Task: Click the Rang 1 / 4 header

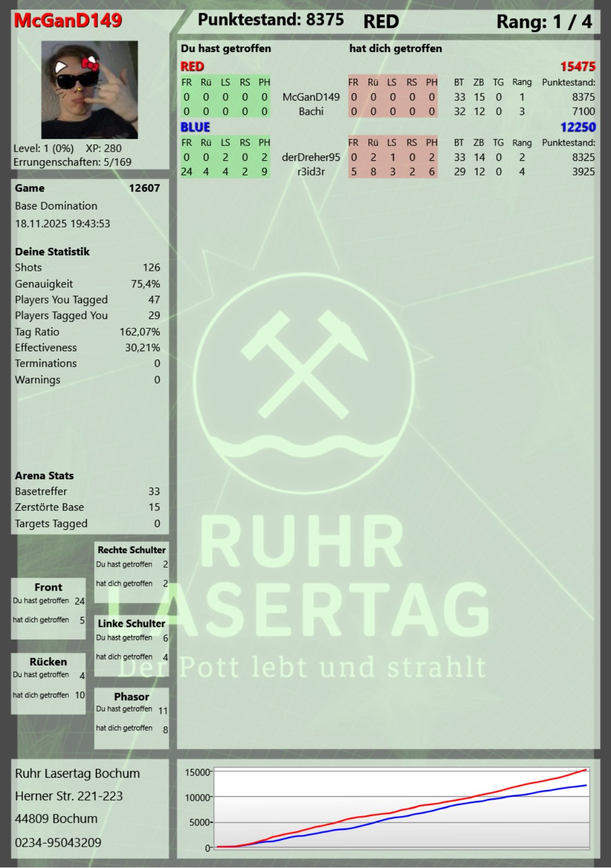Action: coord(543,22)
